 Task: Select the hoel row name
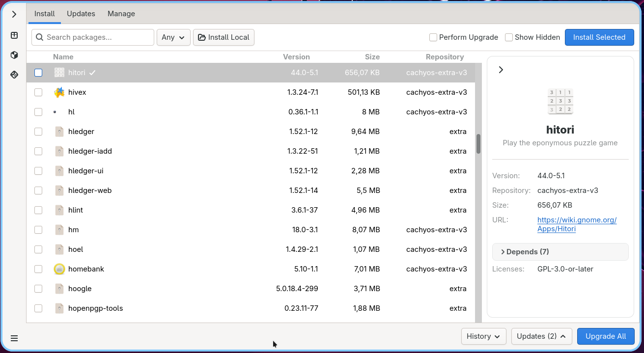coord(76,249)
